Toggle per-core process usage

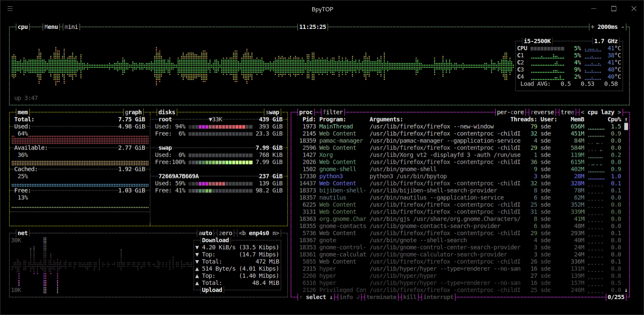510,112
